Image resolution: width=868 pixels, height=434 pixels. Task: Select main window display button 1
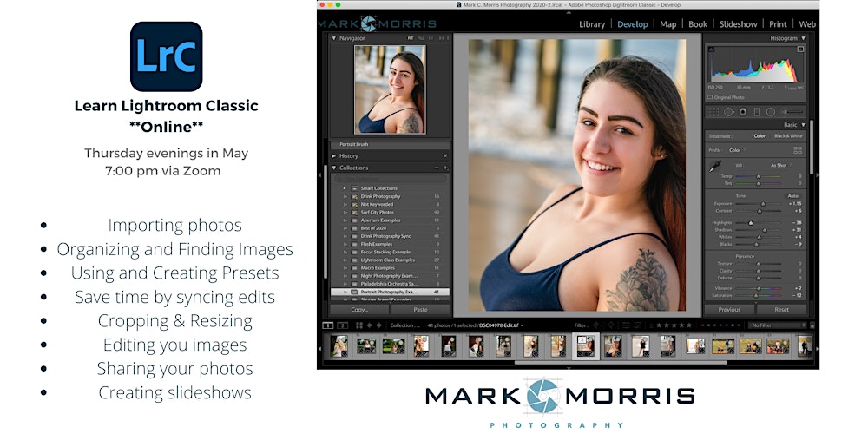coord(328,325)
